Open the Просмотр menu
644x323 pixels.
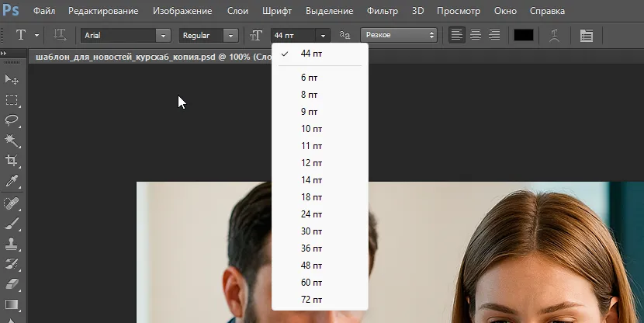point(459,11)
